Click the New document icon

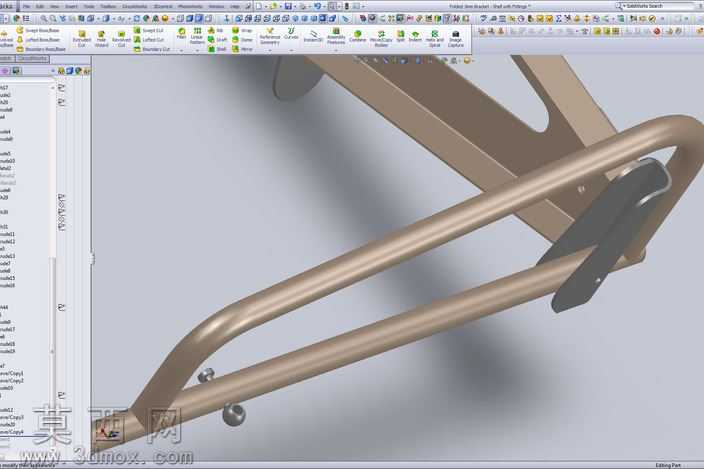259,6
